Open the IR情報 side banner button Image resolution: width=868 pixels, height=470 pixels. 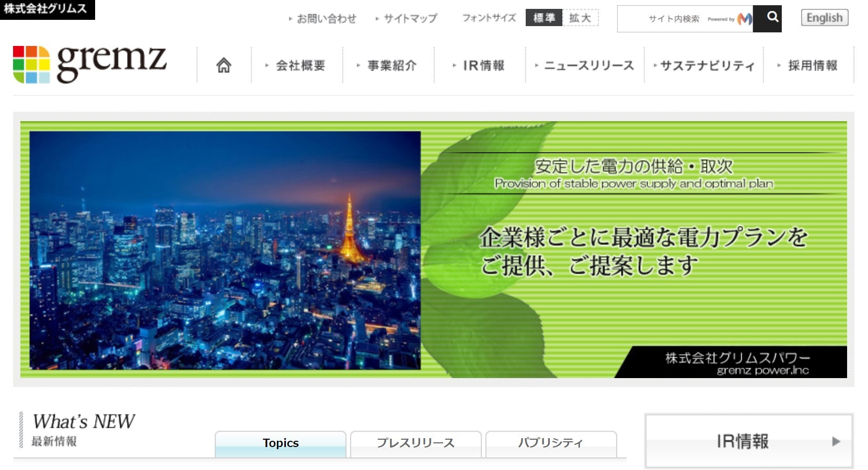pyautogui.click(x=749, y=441)
